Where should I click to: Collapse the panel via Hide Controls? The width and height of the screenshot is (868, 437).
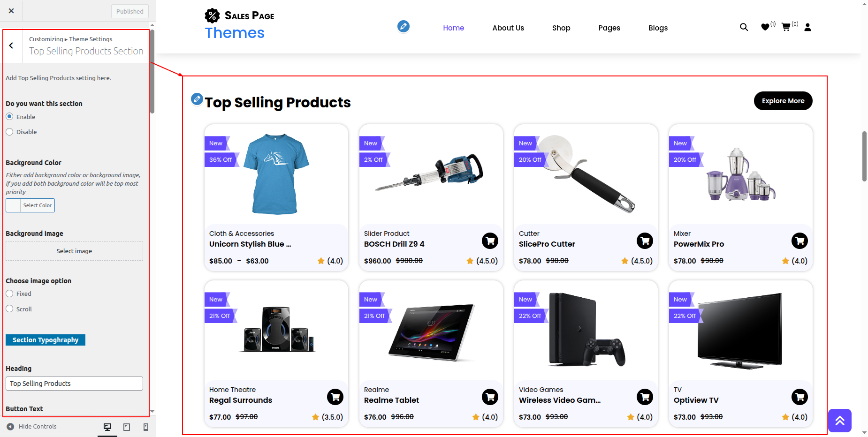(x=32, y=427)
